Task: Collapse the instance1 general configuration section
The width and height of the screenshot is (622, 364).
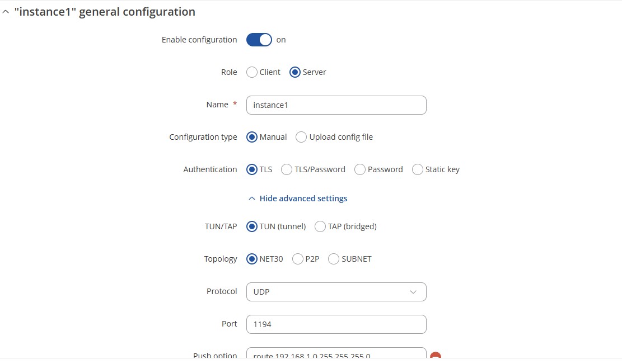Action: (6, 12)
